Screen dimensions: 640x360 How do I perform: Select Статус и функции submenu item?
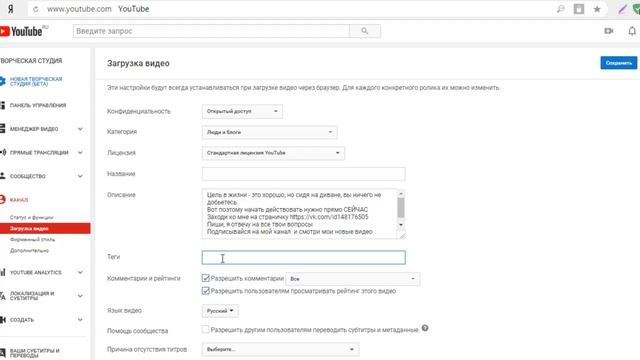point(32,218)
